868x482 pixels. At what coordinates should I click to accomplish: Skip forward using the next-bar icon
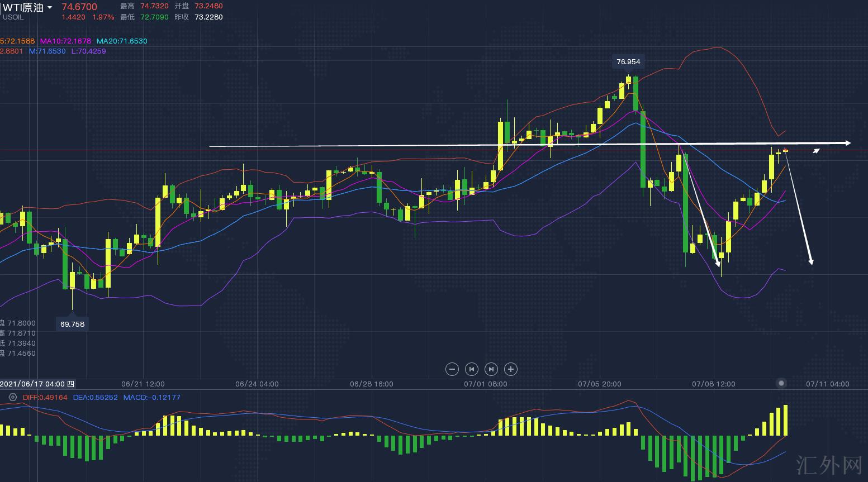coord(491,369)
